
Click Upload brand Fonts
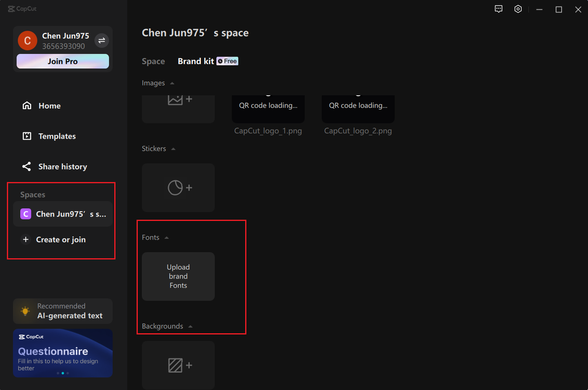[178, 276]
